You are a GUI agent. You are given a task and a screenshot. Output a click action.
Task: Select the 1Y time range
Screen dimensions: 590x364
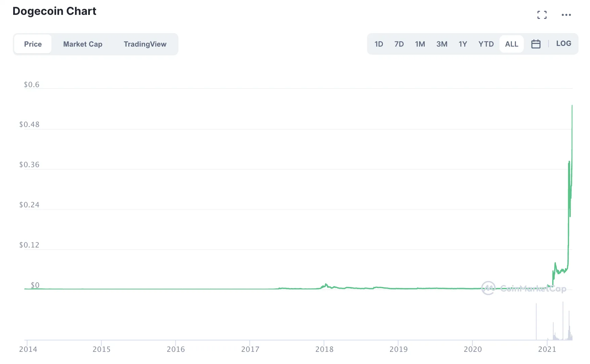pos(463,44)
